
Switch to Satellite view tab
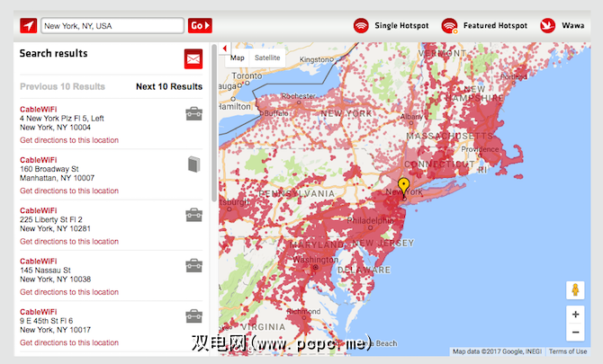click(x=267, y=58)
